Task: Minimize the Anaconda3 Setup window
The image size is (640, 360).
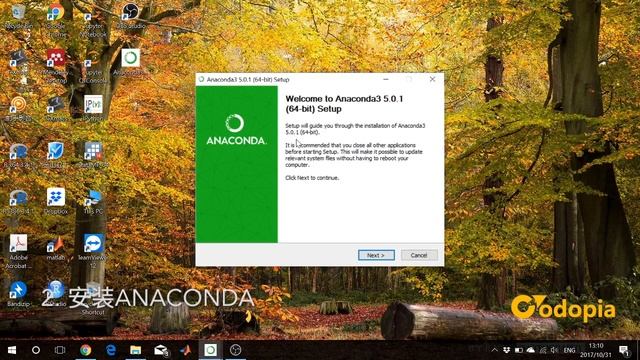Action: coord(386,79)
